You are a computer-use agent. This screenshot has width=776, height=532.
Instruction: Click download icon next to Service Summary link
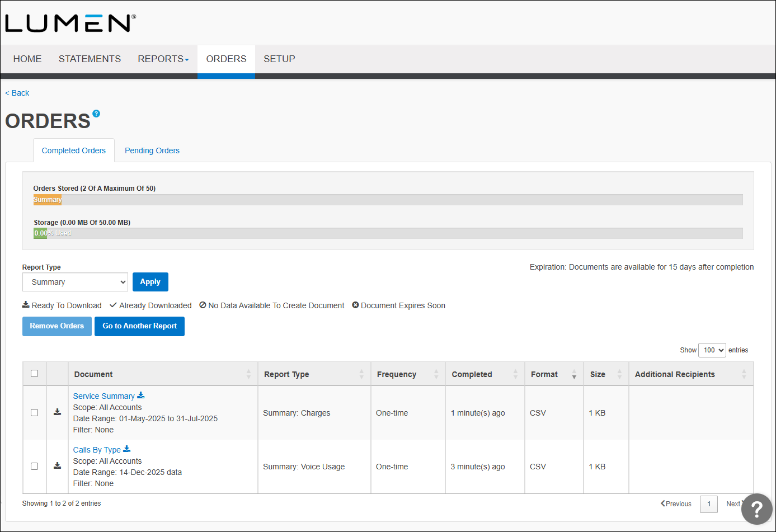(141, 396)
